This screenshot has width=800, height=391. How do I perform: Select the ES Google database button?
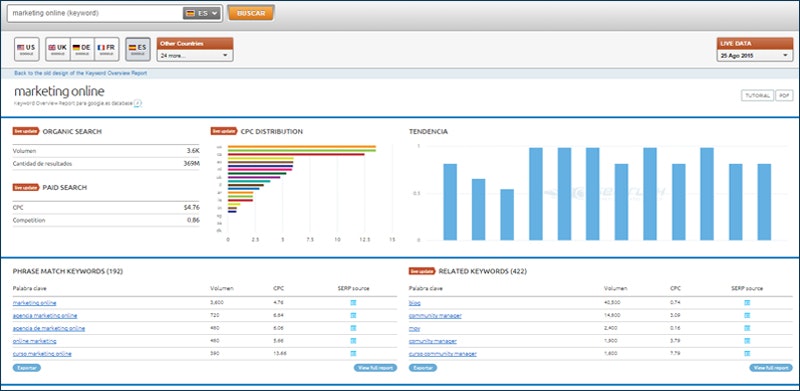pos(138,49)
